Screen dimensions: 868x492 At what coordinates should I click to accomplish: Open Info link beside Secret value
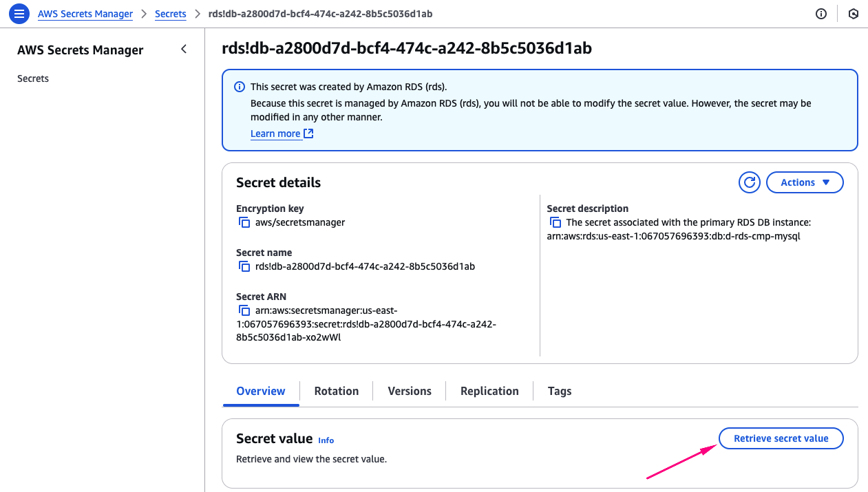pyautogui.click(x=326, y=440)
